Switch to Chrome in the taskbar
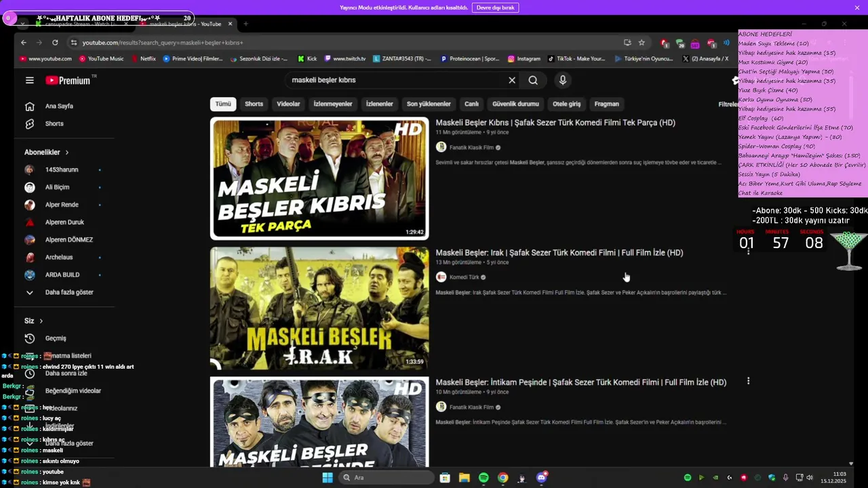The height and width of the screenshot is (488, 868). click(502, 478)
